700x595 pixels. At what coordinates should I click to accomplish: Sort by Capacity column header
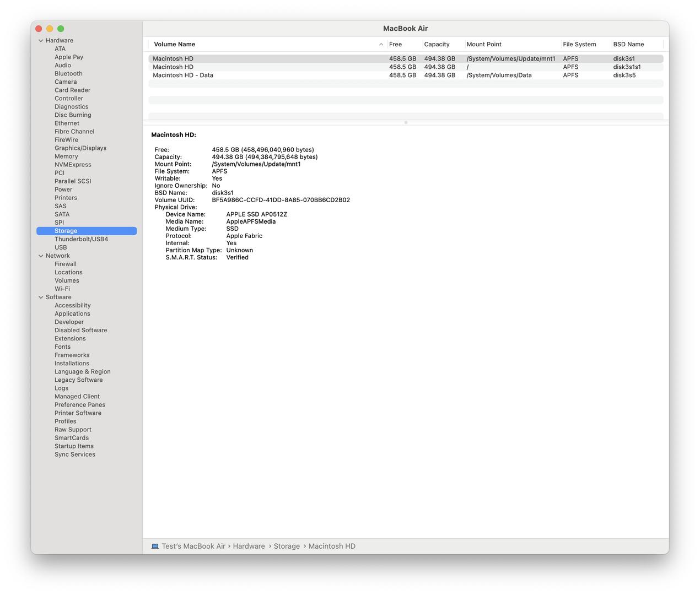[x=437, y=44]
